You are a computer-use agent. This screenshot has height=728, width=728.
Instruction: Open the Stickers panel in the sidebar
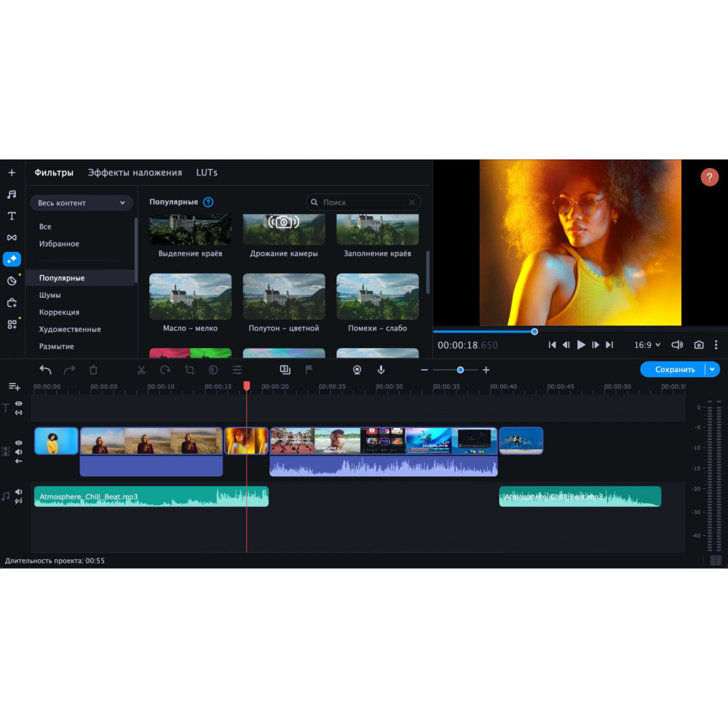pyautogui.click(x=12, y=281)
